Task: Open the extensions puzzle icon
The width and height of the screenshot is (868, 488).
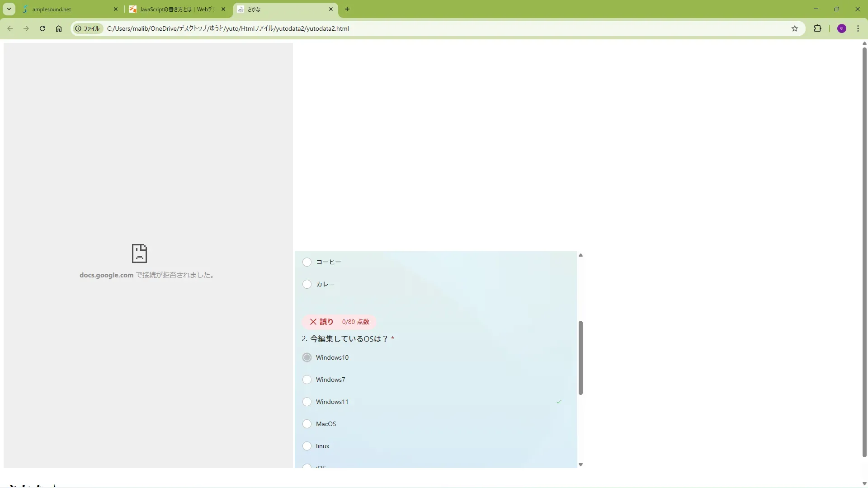Action: tap(817, 28)
